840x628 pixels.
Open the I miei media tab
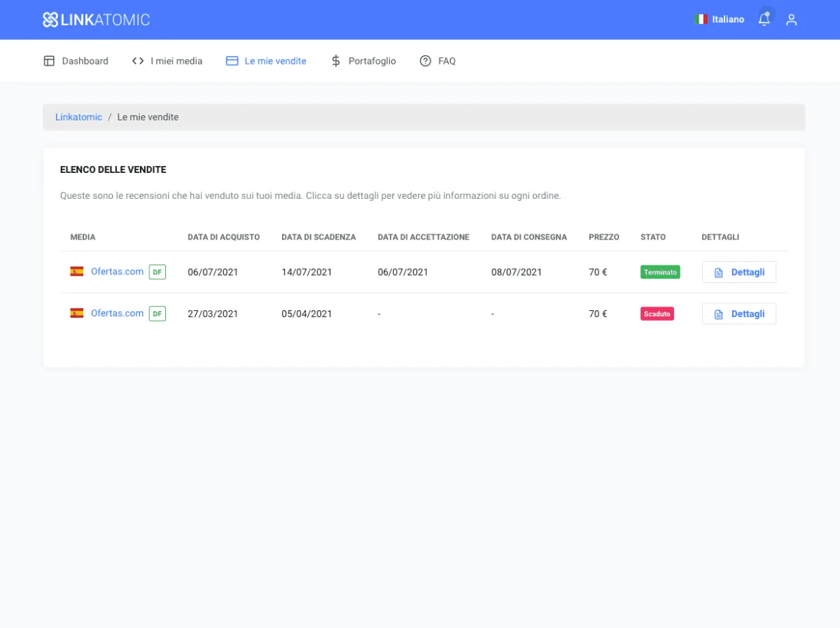coord(176,61)
